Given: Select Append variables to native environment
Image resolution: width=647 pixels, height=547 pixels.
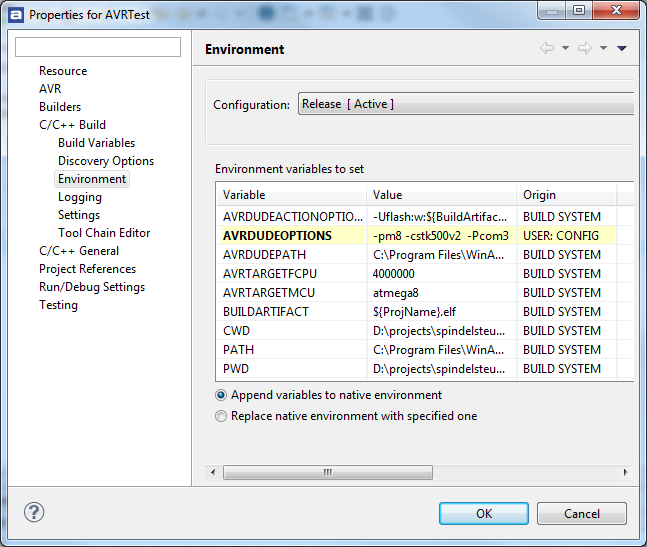Looking at the screenshot, I should 221,395.
